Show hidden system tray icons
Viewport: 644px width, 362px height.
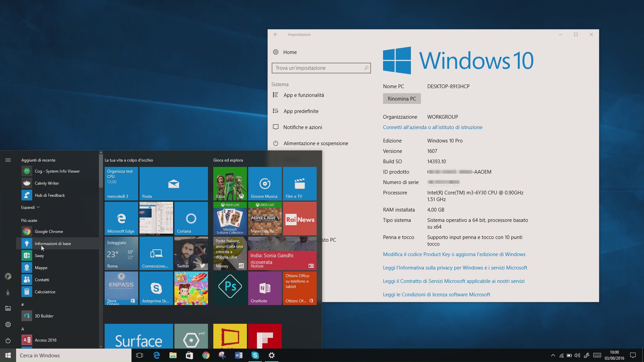point(553,355)
